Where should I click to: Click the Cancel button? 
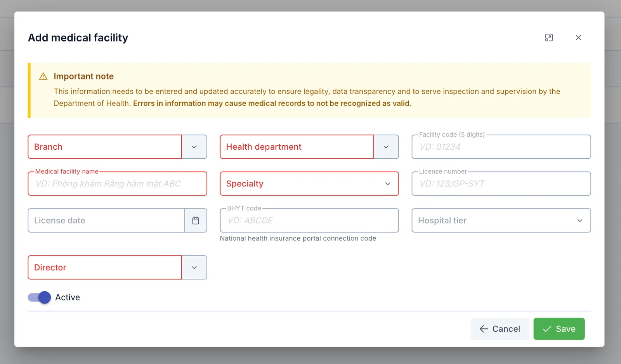pyautogui.click(x=500, y=329)
